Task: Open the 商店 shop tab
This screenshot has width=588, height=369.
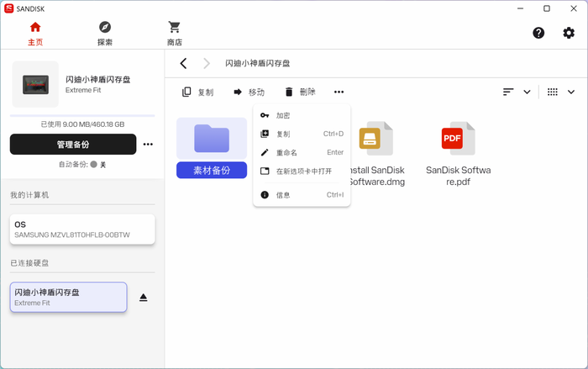Action: 175,34
